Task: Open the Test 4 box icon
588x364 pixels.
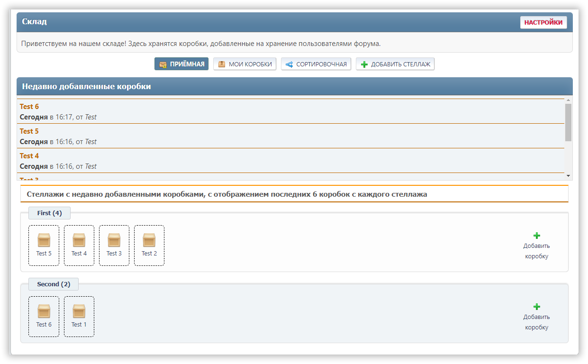Action: (79, 240)
